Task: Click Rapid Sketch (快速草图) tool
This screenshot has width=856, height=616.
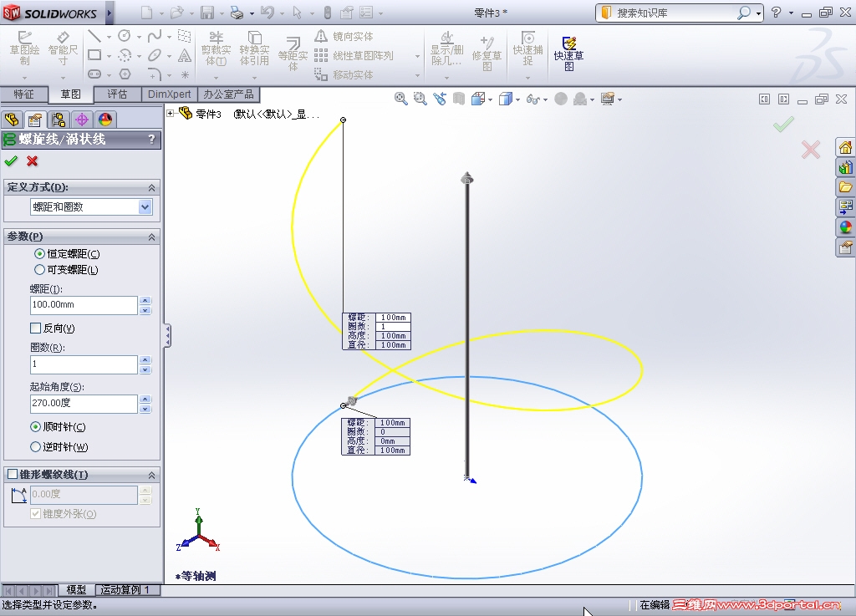Action: [568, 53]
